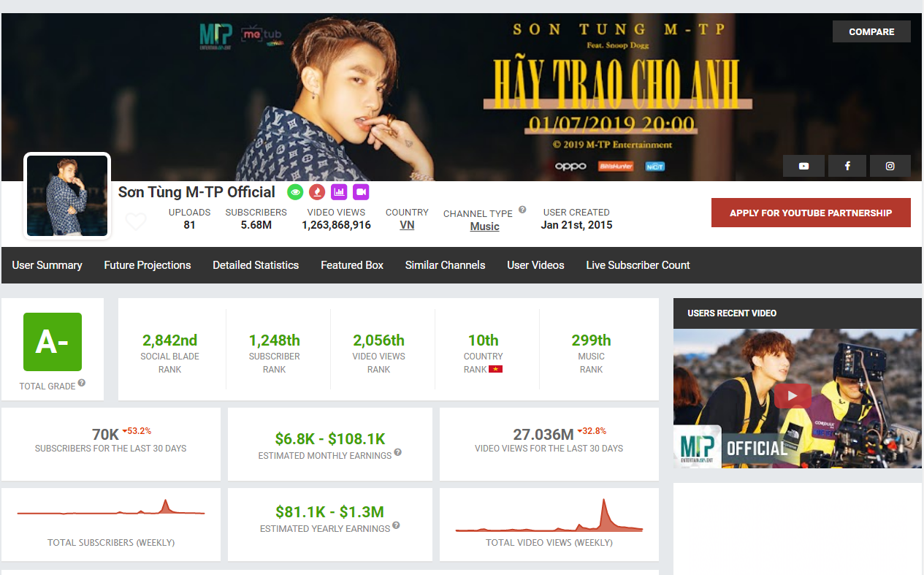Click the Total Subscribers (Weekly) chart
Screen dimensions: 924x575
coord(111,508)
